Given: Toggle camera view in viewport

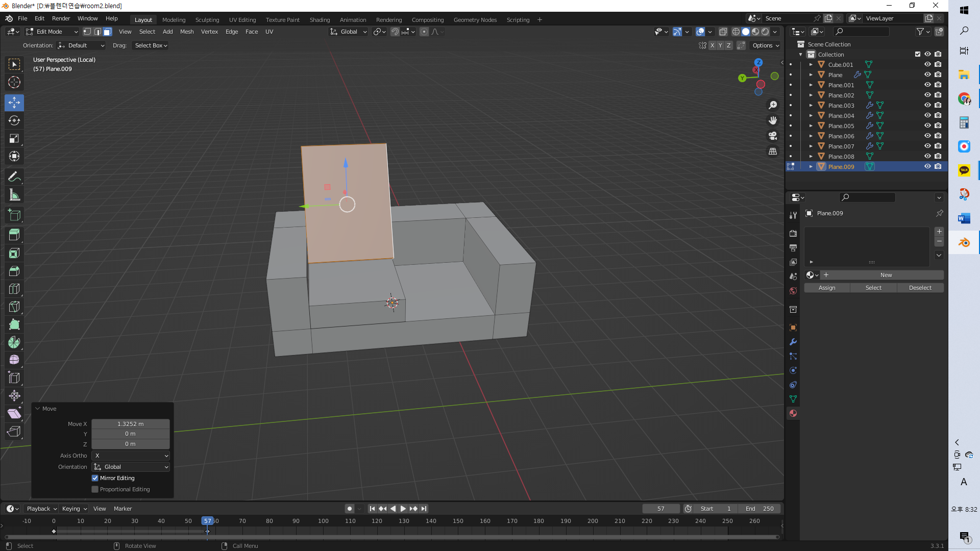Looking at the screenshot, I should pyautogui.click(x=773, y=136).
